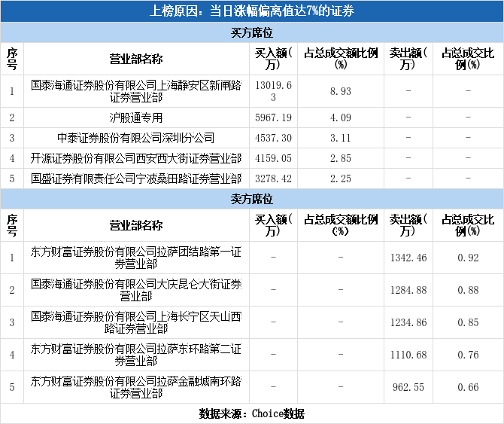Click the sell ratio 0.66

click(x=469, y=387)
